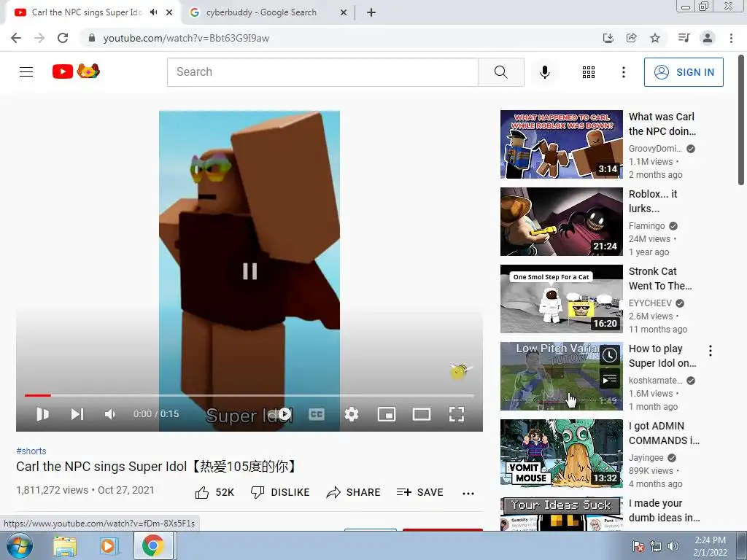747x560 pixels.
Task: Open the system tray volume icon
Action: pos(673,546)
